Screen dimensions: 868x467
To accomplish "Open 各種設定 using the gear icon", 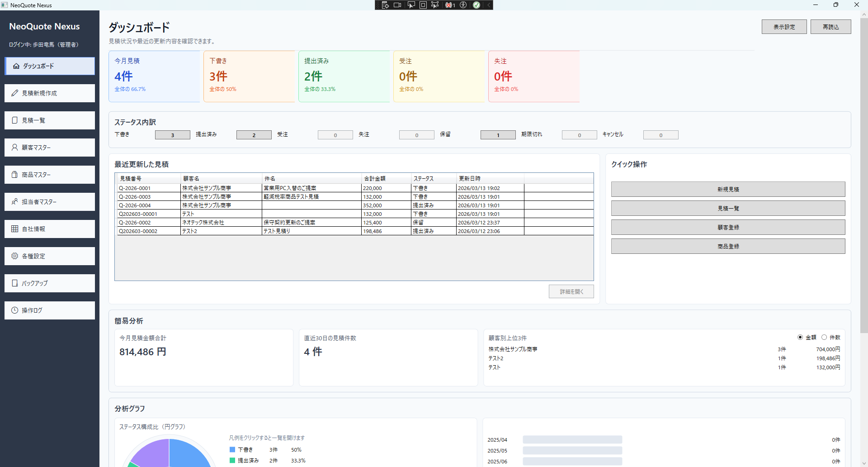I will (15, 256).
